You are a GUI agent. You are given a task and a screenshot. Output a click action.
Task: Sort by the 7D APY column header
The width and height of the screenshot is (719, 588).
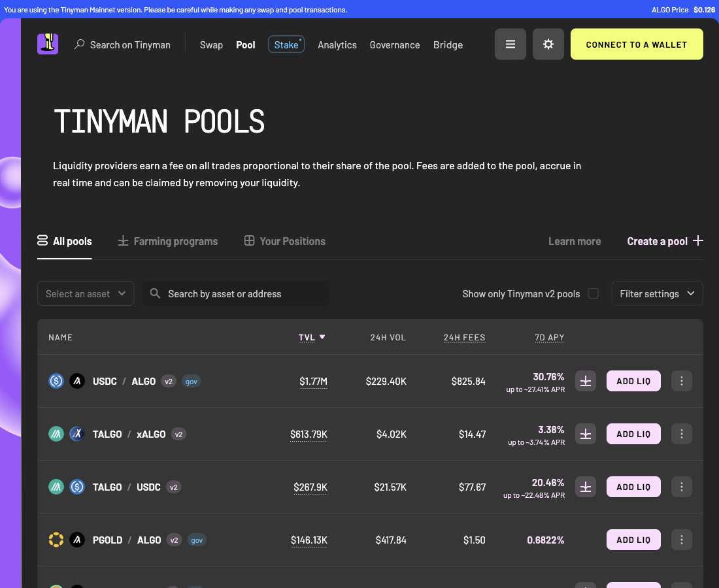click(549, 337)
